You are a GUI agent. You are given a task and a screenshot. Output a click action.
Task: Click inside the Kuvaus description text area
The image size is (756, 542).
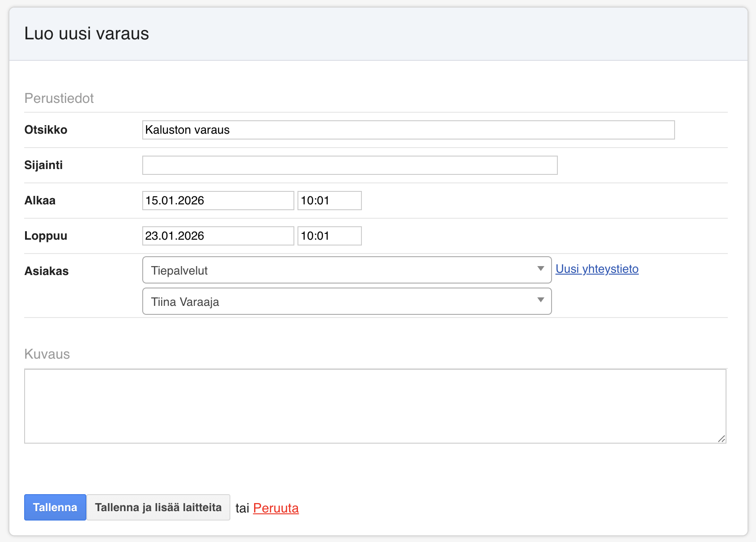click(375, 406)
